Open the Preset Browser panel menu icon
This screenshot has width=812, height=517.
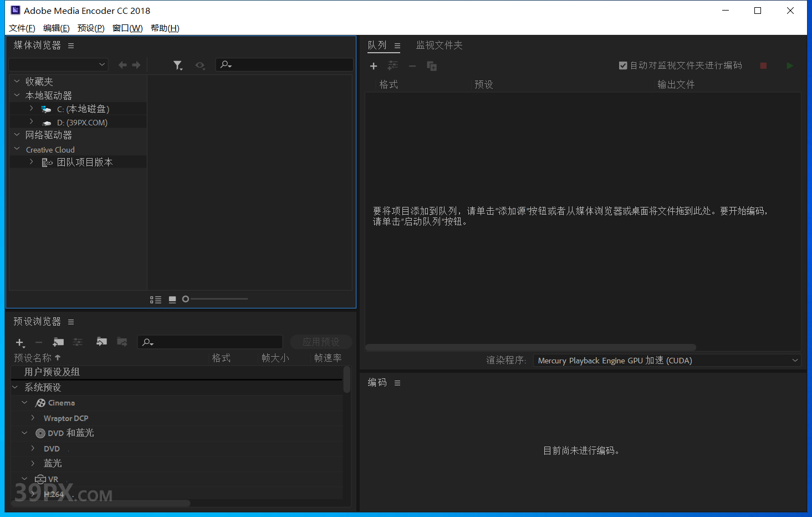pos(71,322)
